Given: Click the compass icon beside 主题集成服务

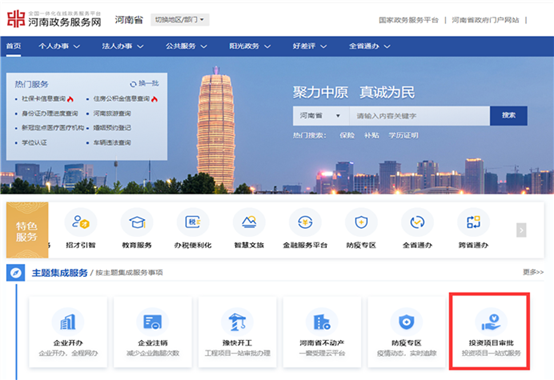Looking at the screenshot, I should coord(16,273).
